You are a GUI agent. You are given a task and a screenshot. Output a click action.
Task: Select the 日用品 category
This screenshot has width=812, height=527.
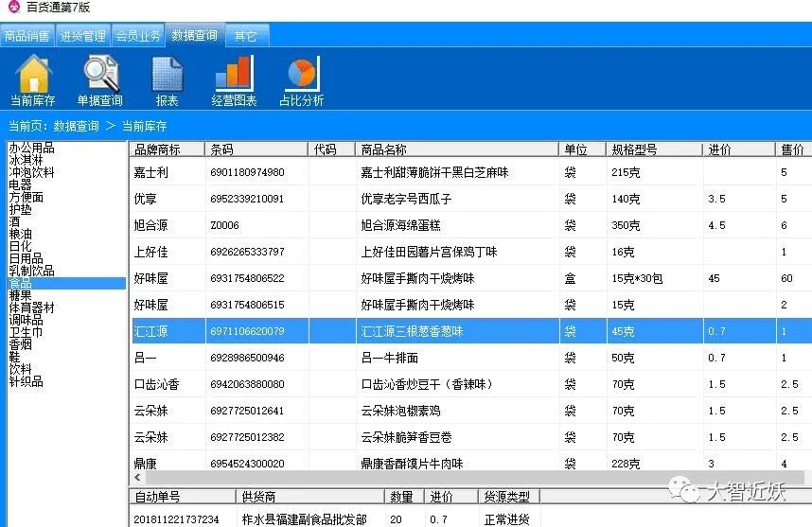[26, 258]
